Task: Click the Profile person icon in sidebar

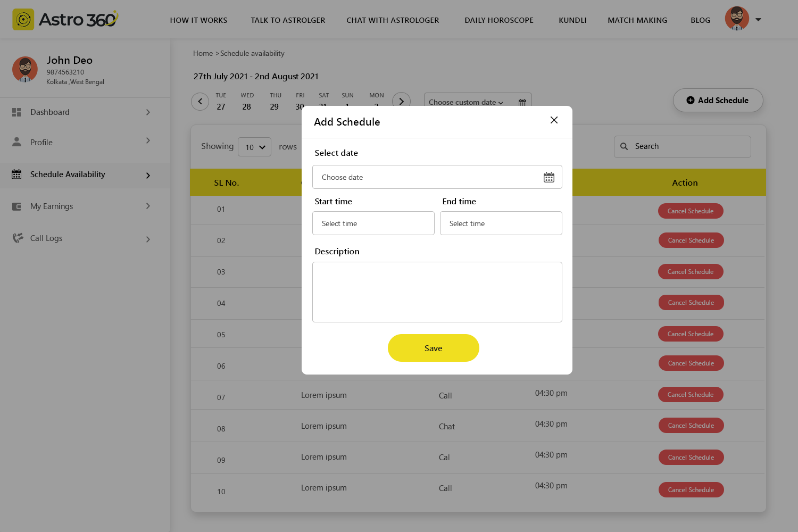Action: point(16,142)
